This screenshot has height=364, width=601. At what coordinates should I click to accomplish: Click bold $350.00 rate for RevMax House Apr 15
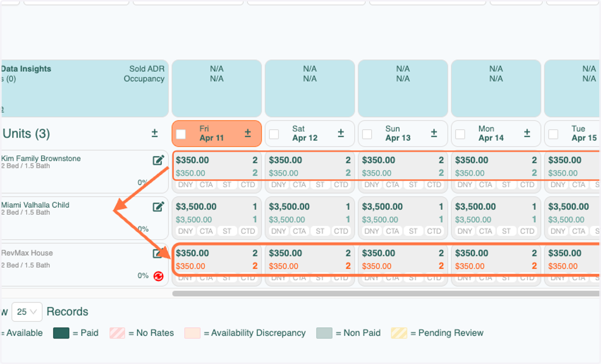(565, 253)
